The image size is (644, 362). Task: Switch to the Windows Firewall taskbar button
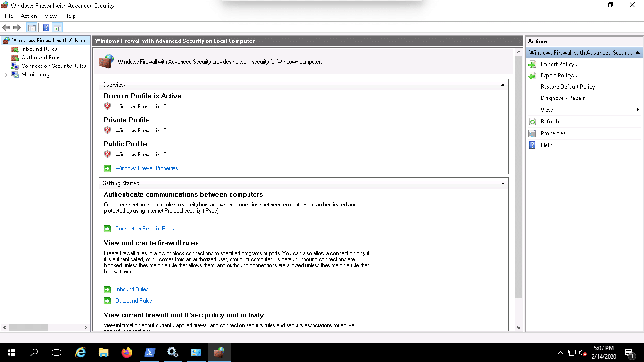coord(219,353)
